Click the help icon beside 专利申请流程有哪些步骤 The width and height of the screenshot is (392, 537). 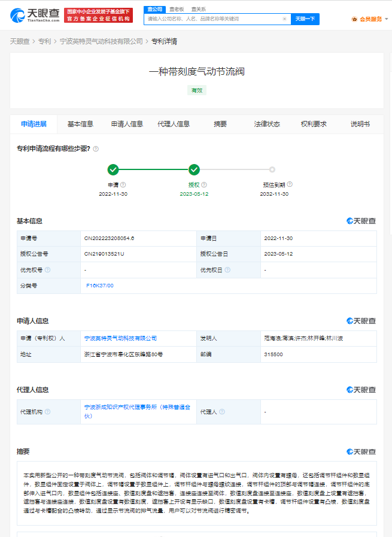coord(96,148)
